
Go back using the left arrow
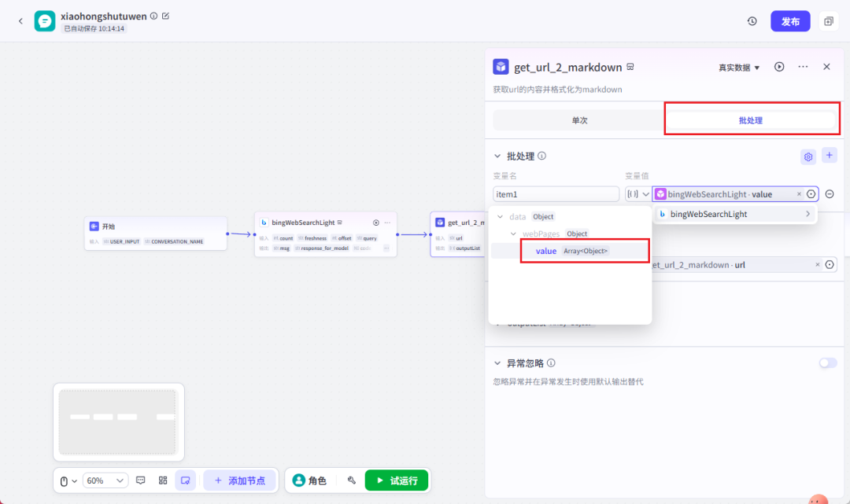20,21
